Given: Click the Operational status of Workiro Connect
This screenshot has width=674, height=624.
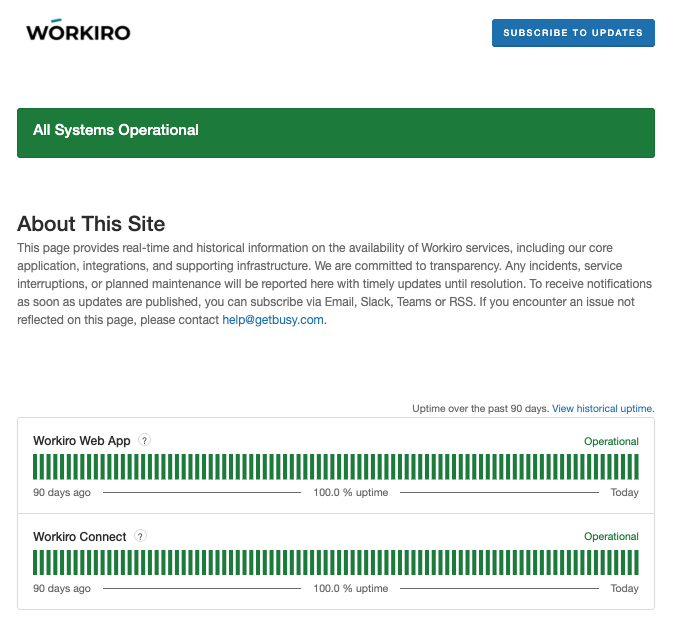Looking at the screenshot, I should pos(611,537).
